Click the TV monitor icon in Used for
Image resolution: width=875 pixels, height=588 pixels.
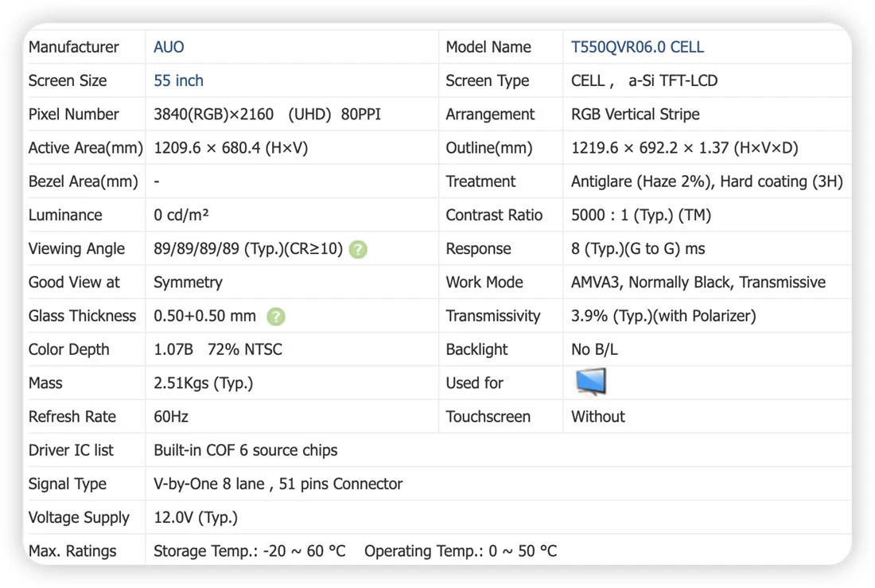[x=590, y=382]
